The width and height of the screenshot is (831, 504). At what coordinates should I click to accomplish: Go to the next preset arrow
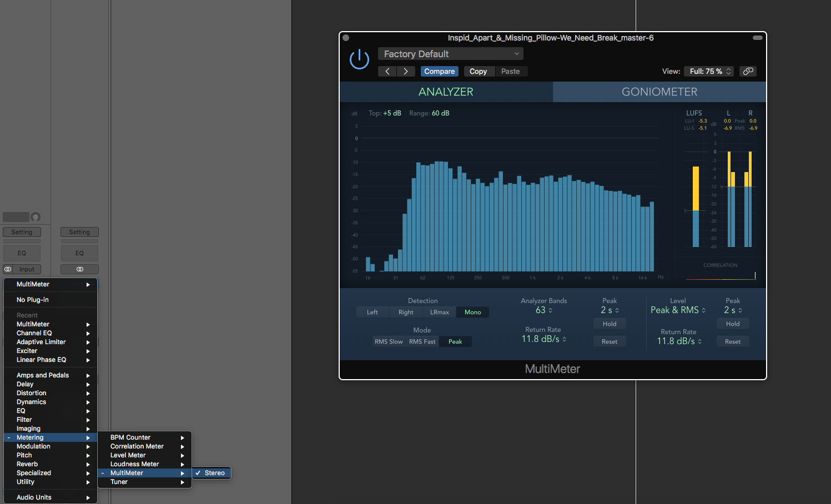pos(406,71)
